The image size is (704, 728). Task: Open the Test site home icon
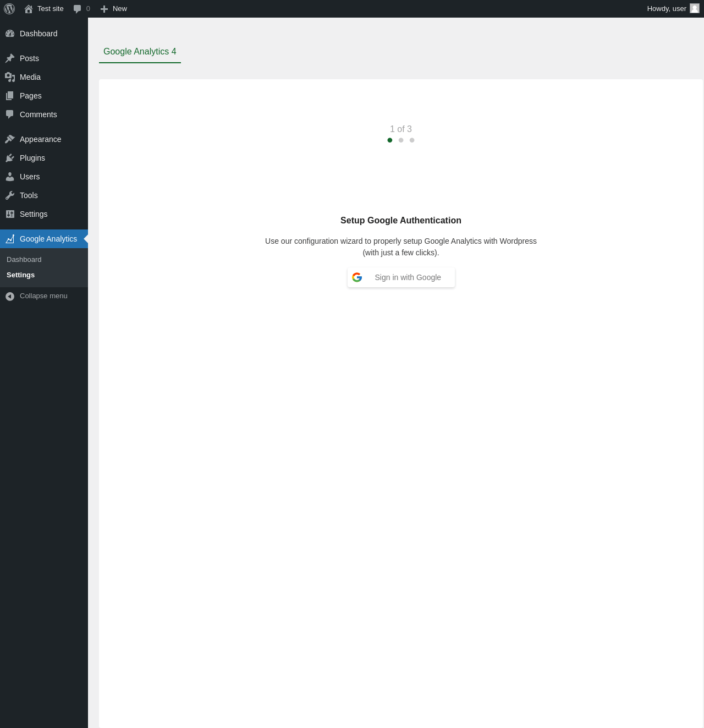point(29,9)
